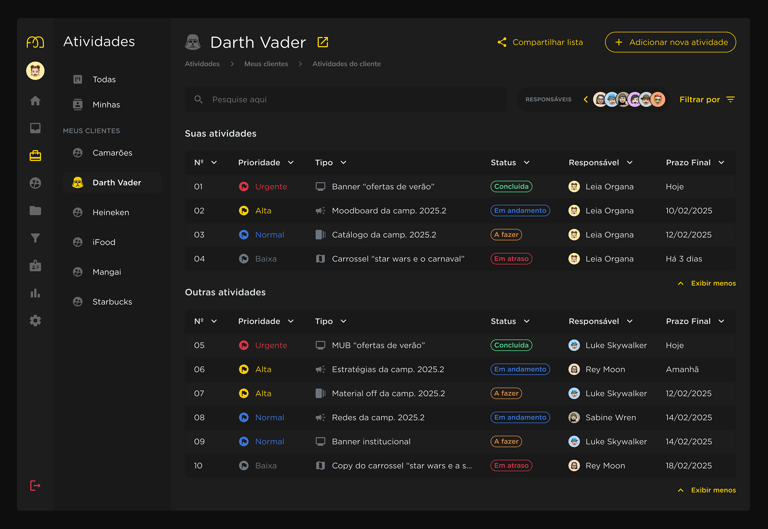Image resolution: width=768 pixels, height=529 pixels.
Task: Click the magnifier search icon
Action: click(x=198, y=99)
